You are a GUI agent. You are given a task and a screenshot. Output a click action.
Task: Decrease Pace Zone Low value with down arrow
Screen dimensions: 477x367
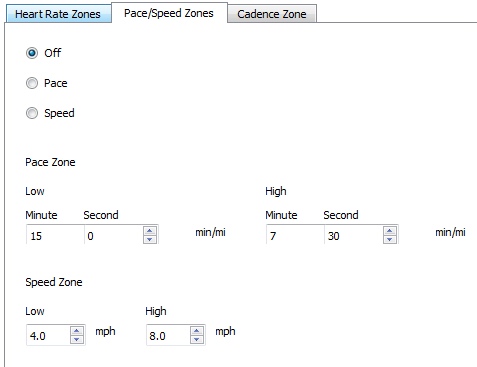tap(150, 239)
